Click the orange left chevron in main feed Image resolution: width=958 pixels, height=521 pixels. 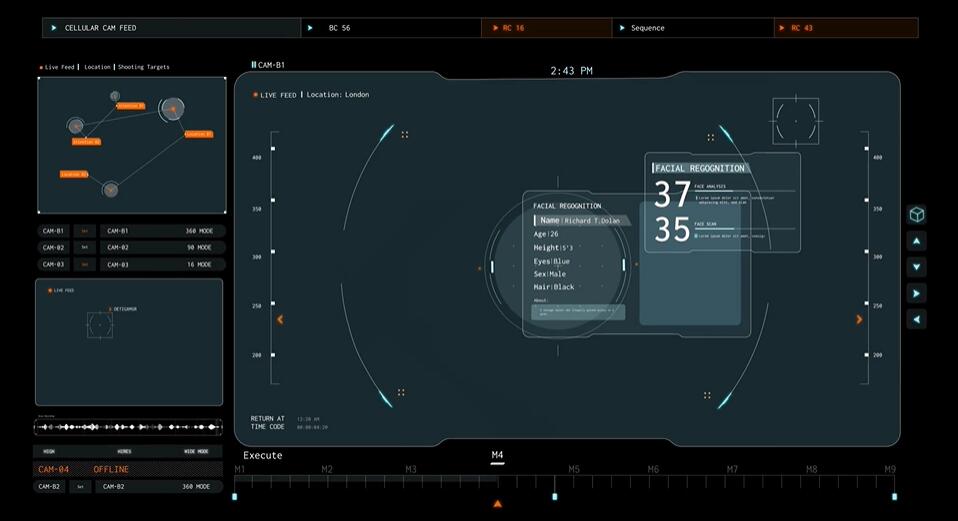click(280, 319)
